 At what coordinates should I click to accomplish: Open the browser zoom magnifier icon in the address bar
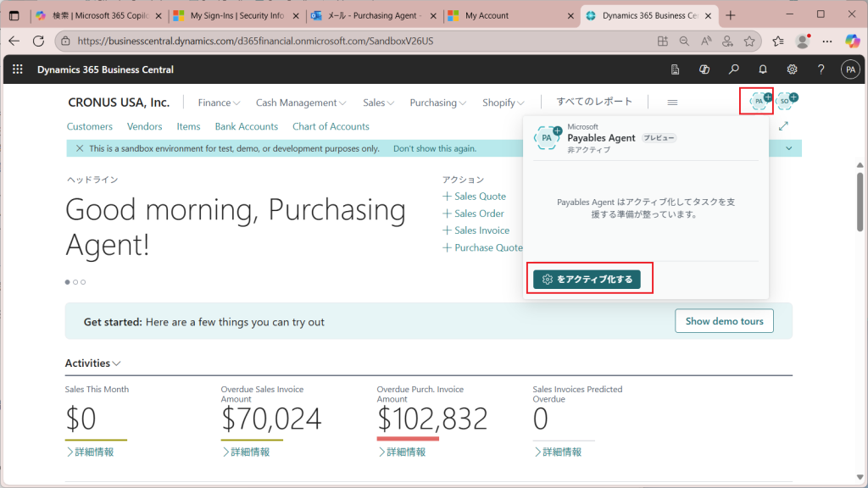[684, 41]
